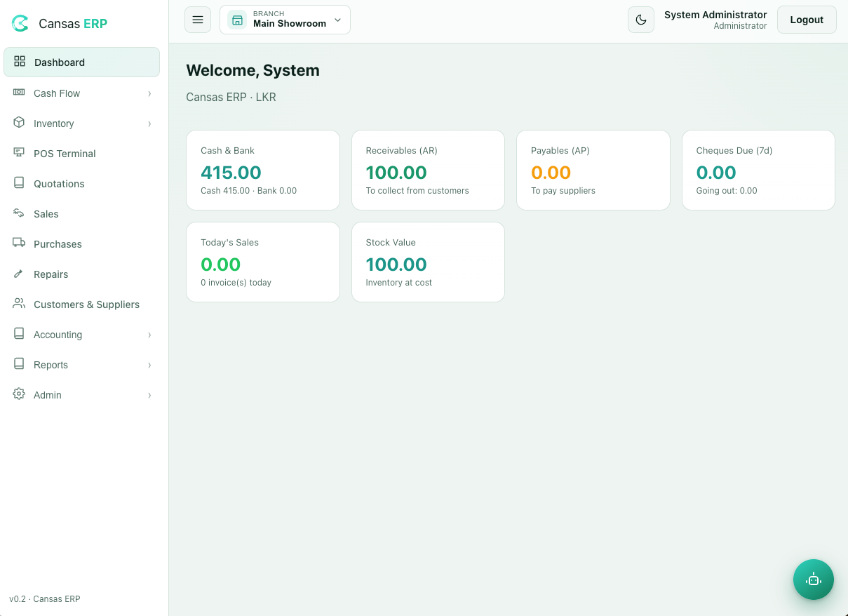848x616 pixels.
Task: Click the POS Terminal monitor icon
Action: click(x=19, y=153)
